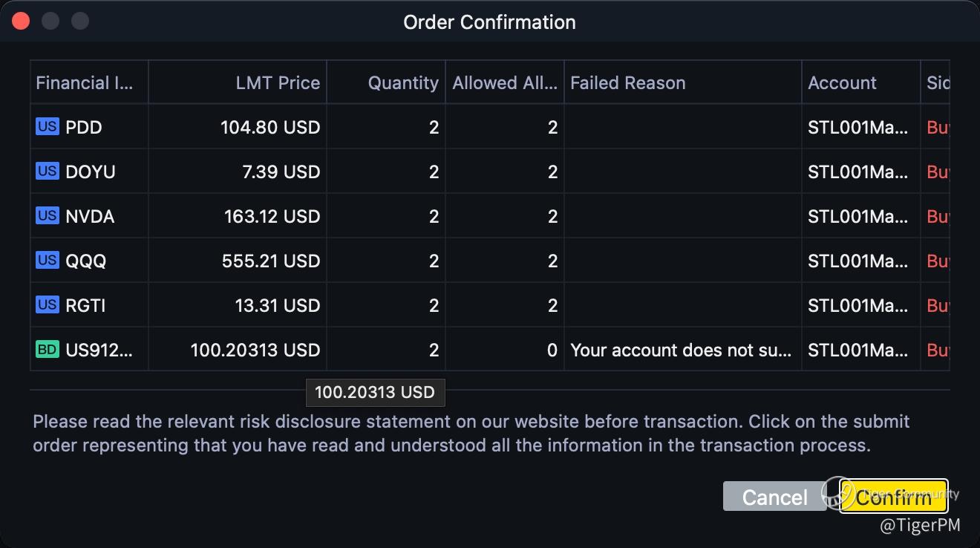Cancel the order confirmation dialog
This screenshot has height=548, width=980.
tap(774, 497)
